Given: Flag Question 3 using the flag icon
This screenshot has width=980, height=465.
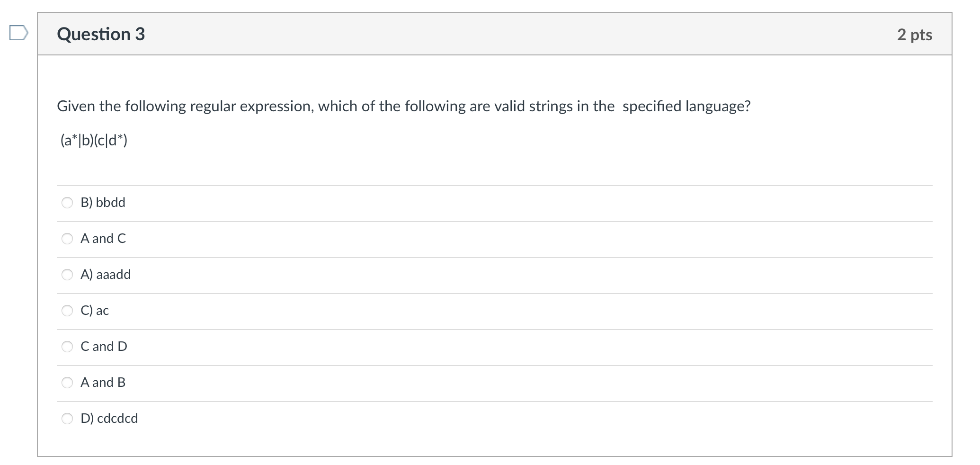Looking at the screenshot, I should tap(18, 33).
